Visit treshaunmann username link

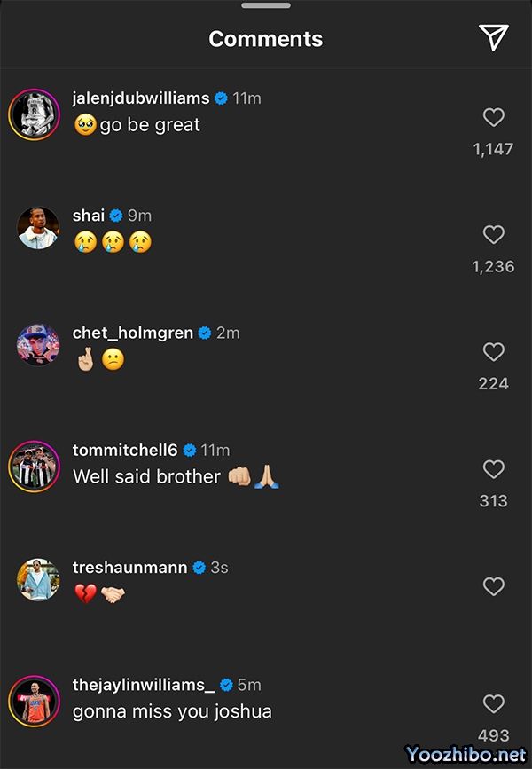click(130, 567)
